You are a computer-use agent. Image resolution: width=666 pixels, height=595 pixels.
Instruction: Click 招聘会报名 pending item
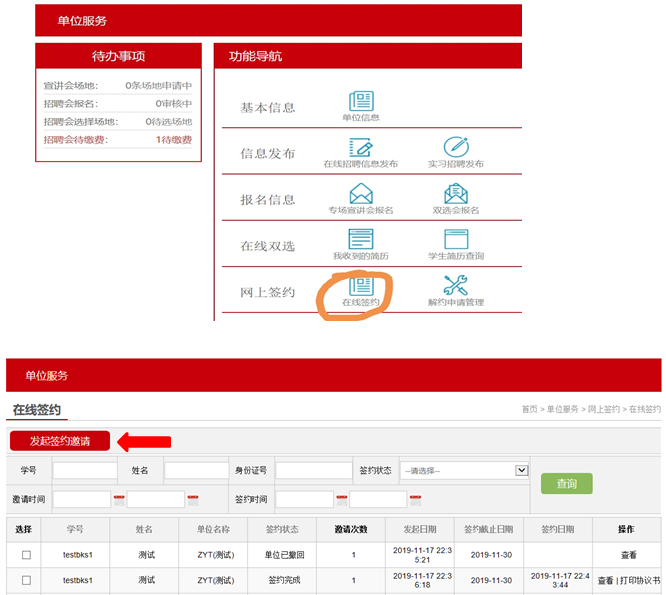click(x=118, y=104)
